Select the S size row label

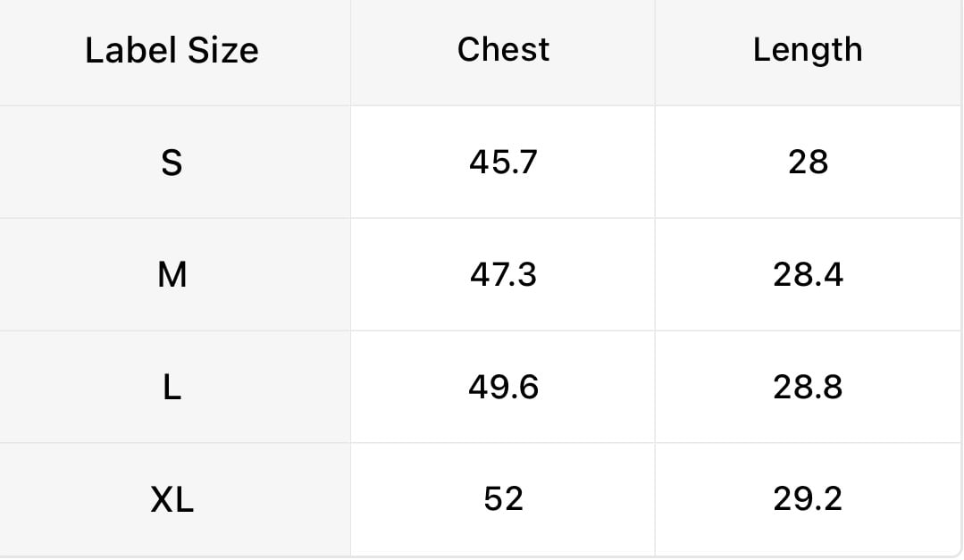(172, 163)
